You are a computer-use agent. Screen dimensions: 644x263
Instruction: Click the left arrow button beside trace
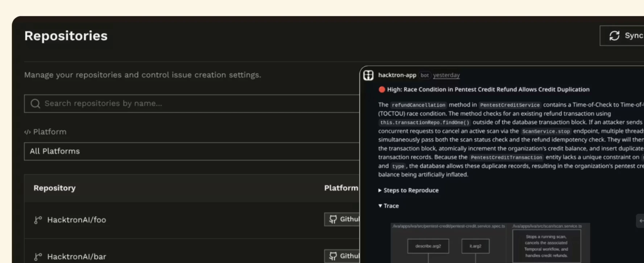coord(640,221)
